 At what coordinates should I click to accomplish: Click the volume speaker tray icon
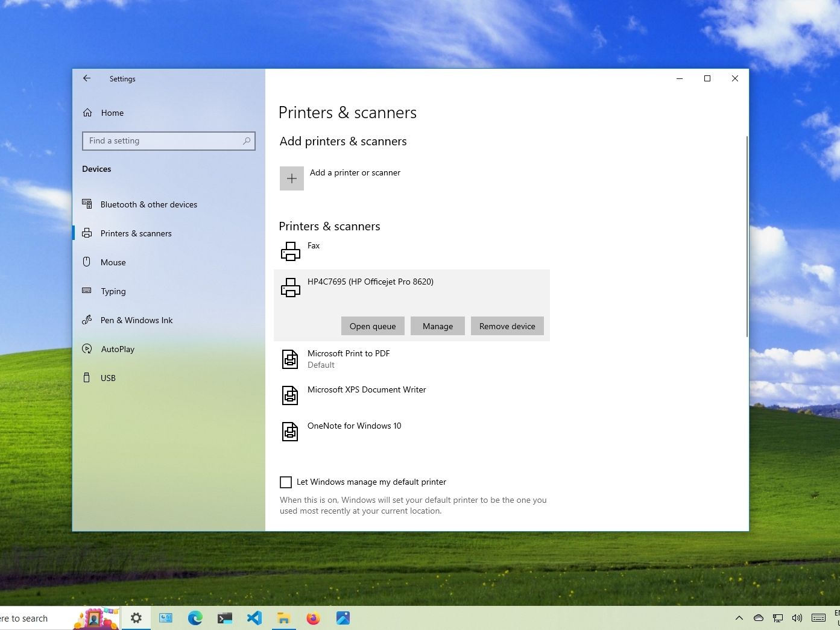797,618
